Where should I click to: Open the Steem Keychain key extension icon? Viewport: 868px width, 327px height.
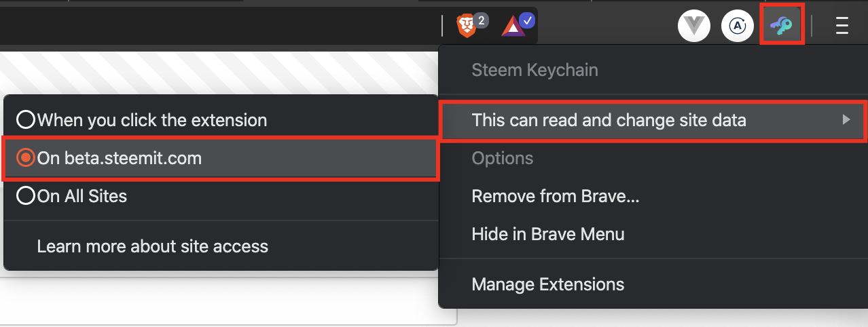tap(781, 26)
